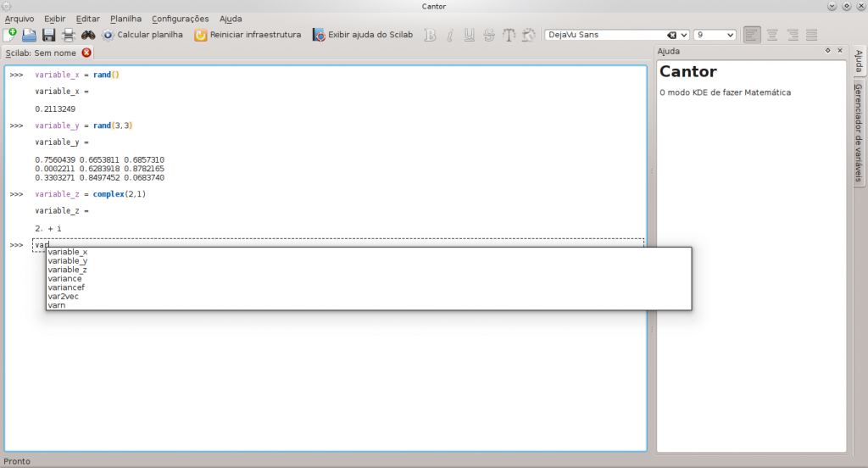Toggle italic text formatting
The height and width of the screenshot is (468, 868).
tap(450, 35)
